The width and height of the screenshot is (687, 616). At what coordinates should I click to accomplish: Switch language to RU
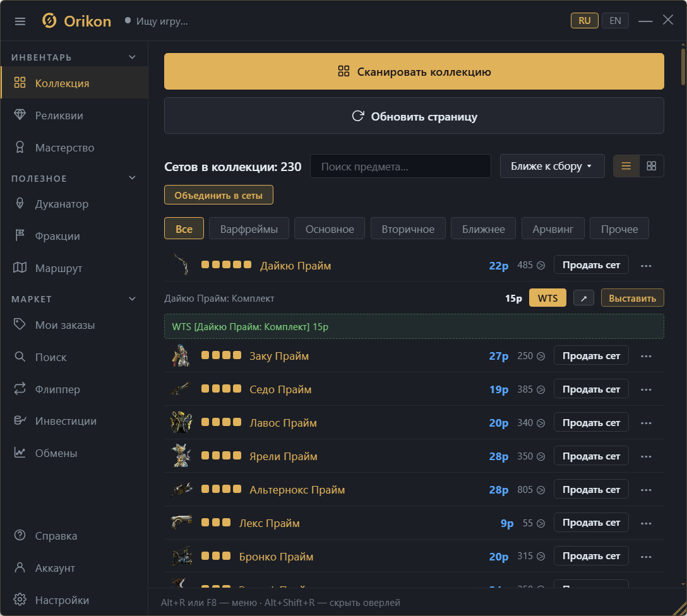point(585,21)
